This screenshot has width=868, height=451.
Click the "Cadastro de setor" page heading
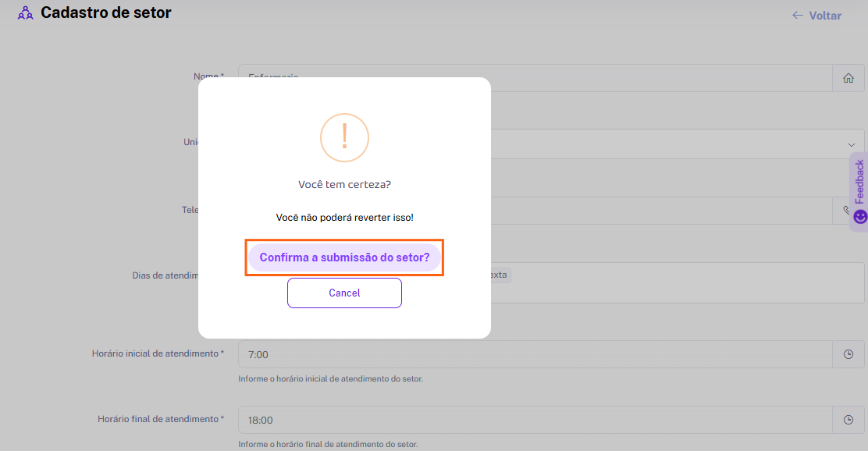[105, 12]
